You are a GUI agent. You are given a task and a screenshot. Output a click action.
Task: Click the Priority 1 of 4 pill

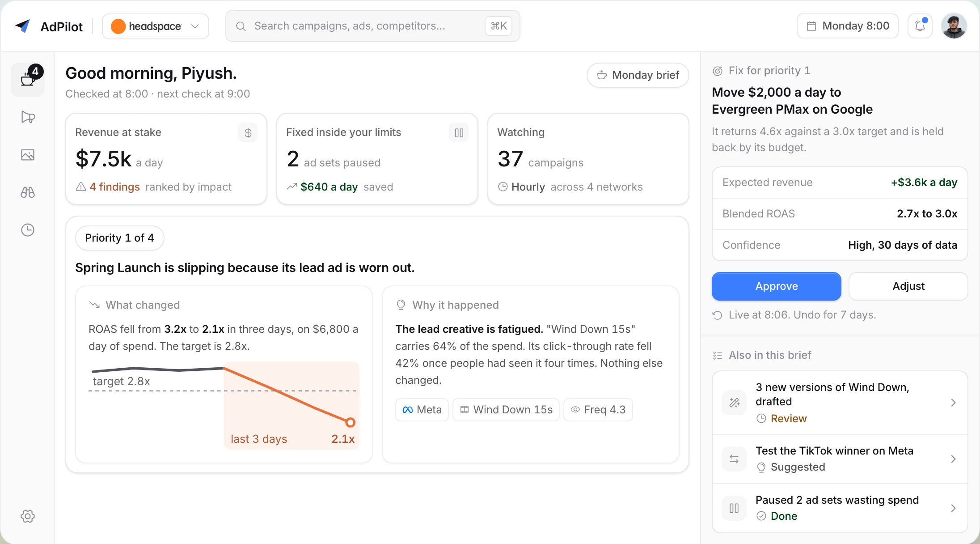(119, 238)
